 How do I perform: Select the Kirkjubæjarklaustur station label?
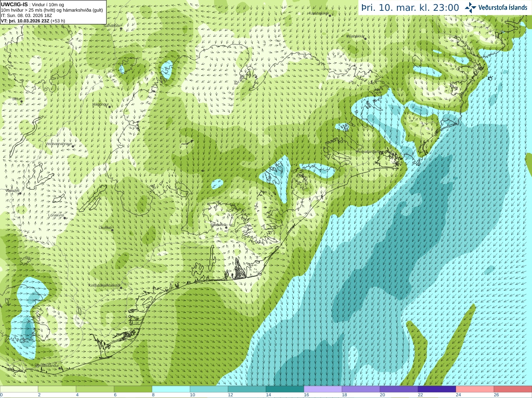click(x=104, y=285)
